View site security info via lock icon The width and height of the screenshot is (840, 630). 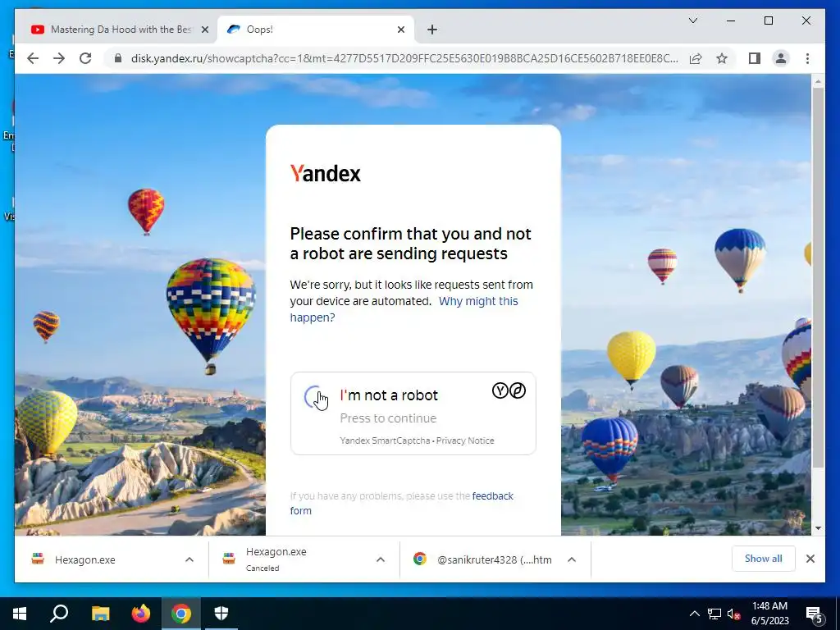[x=118, y=58]
